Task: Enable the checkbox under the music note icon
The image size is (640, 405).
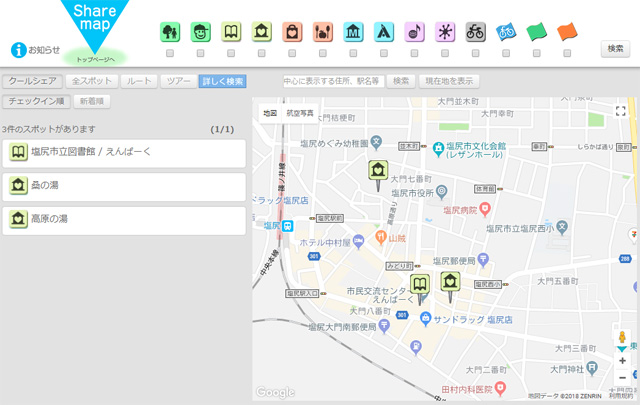Action: click(414, 53)
